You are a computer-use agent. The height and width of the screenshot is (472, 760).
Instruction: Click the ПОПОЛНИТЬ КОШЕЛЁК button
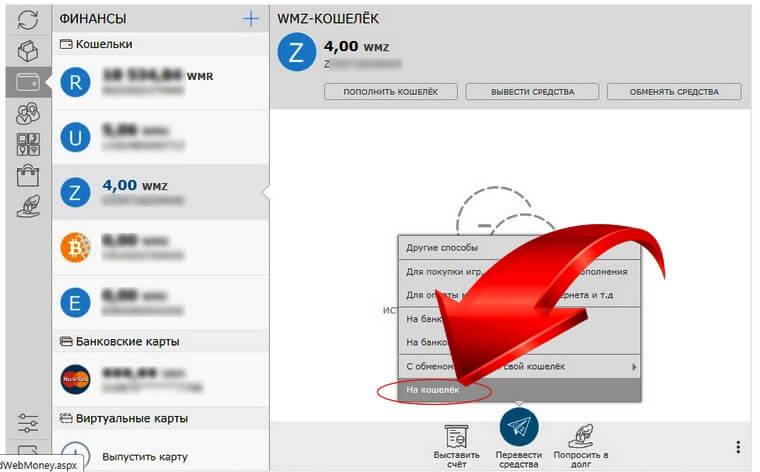point(391,92)
